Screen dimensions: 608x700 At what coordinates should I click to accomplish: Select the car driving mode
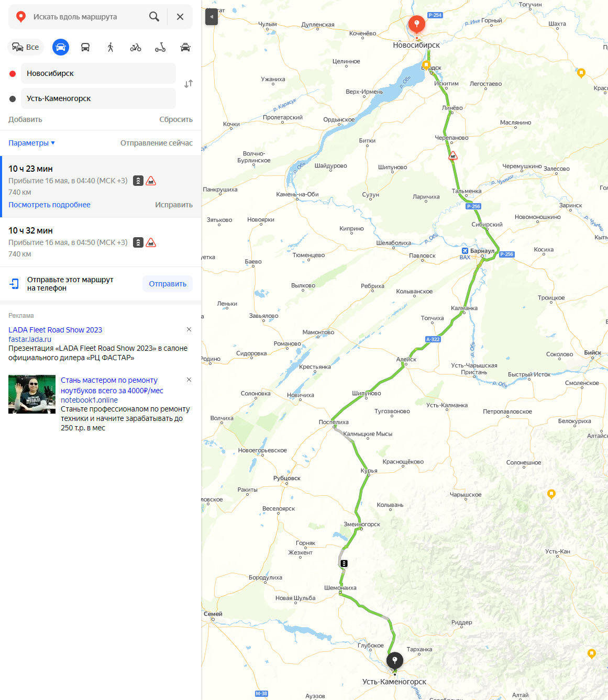coord(61,47)
